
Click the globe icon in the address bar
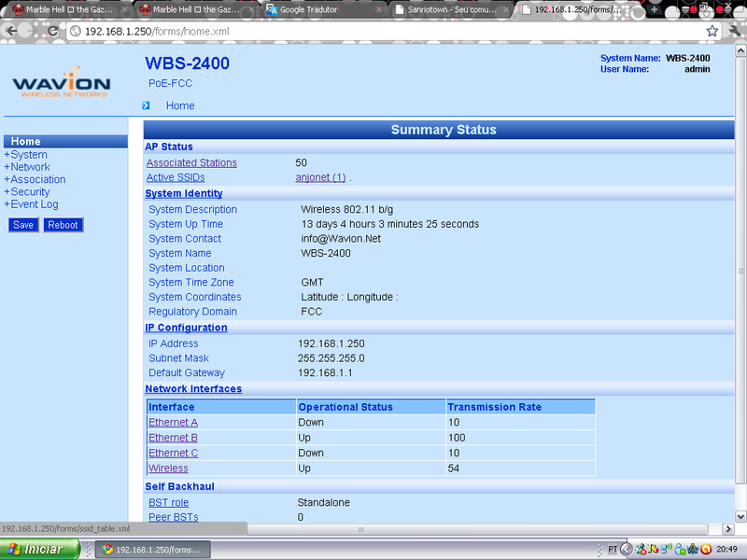click(x=75, y=32)
